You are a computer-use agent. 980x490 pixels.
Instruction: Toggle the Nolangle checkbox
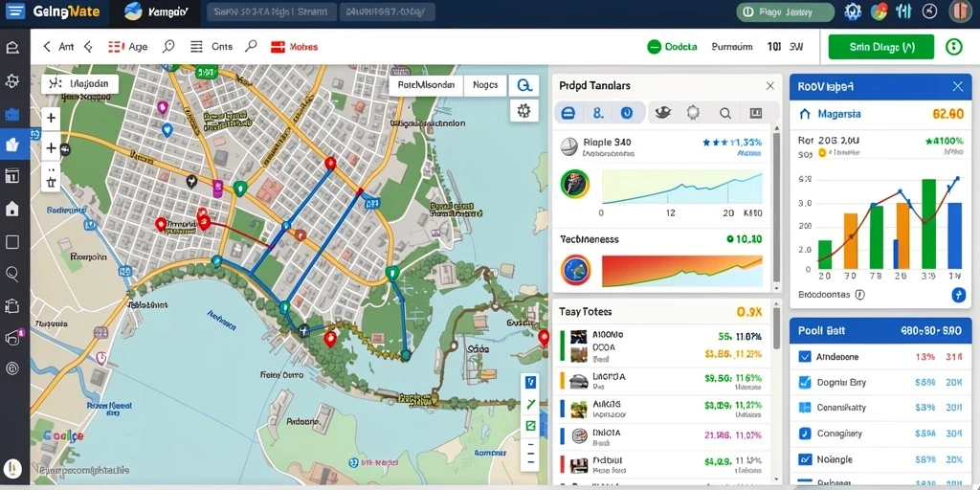coord(805,459)
